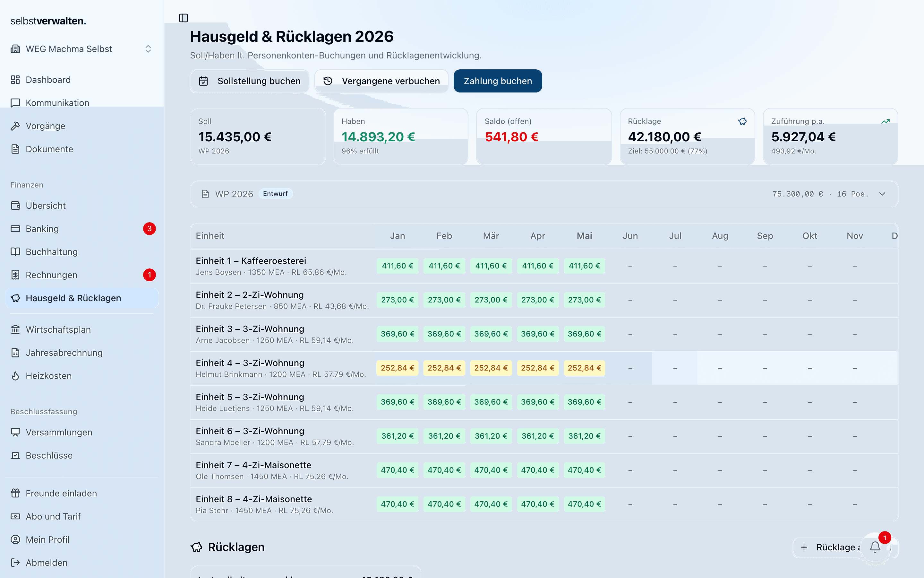Screen dimensions: 924x578
Task: Click the trend arrow icon in Zuführung card
Action: click(886, 121)
